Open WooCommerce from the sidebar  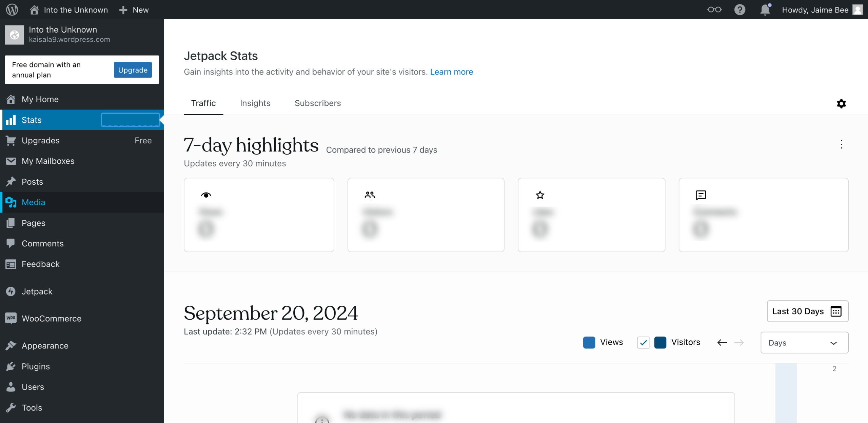tap(52, 318)
